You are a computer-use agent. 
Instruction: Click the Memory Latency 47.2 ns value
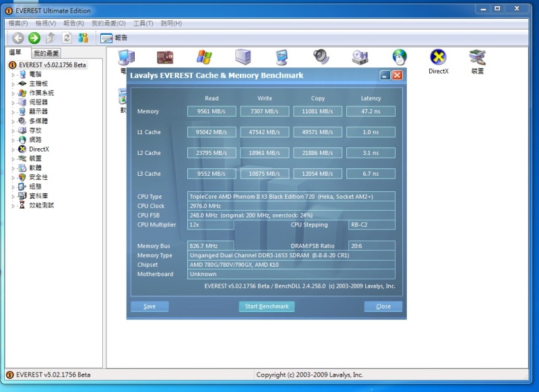coord(371,111)
